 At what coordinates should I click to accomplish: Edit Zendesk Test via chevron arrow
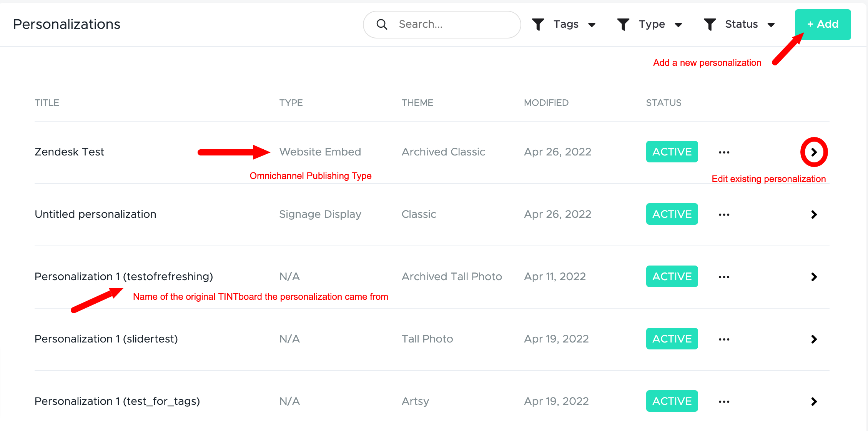tap(814, 152)
